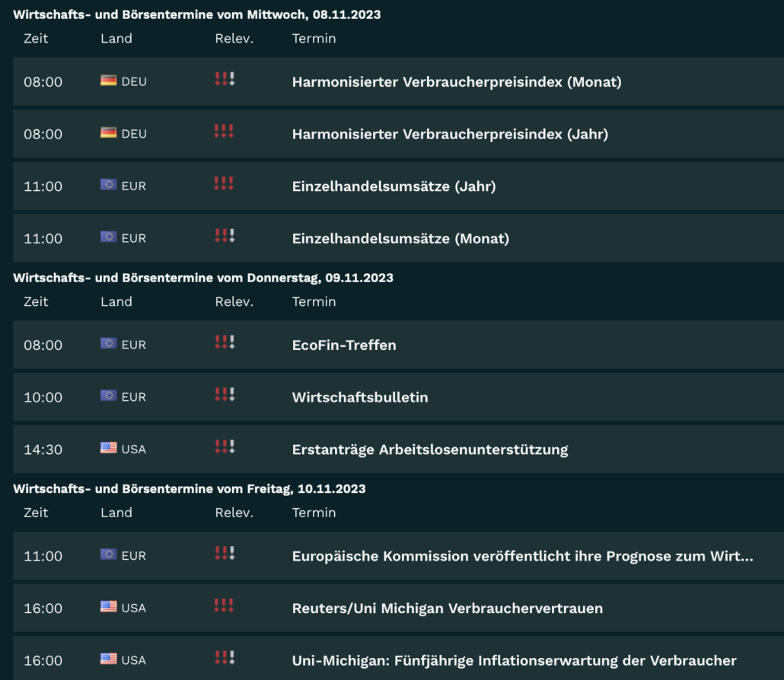Click EU flag in Einzelhandelsumsätze (Jahr) row
This screenshot has width=784, height=680.
click(109, 184)
